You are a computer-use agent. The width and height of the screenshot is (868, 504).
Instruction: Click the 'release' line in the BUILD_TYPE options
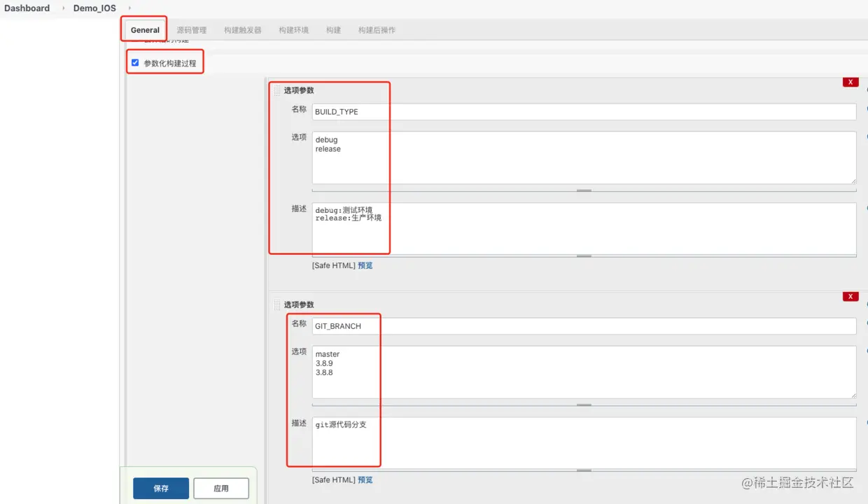pyautogui.click(x=328, y=149)
